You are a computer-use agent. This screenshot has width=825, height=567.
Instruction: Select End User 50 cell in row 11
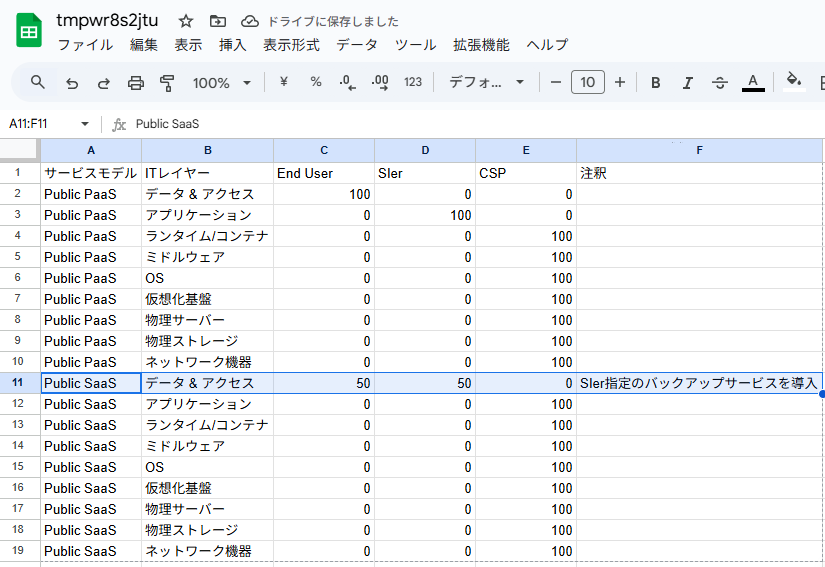324,383
